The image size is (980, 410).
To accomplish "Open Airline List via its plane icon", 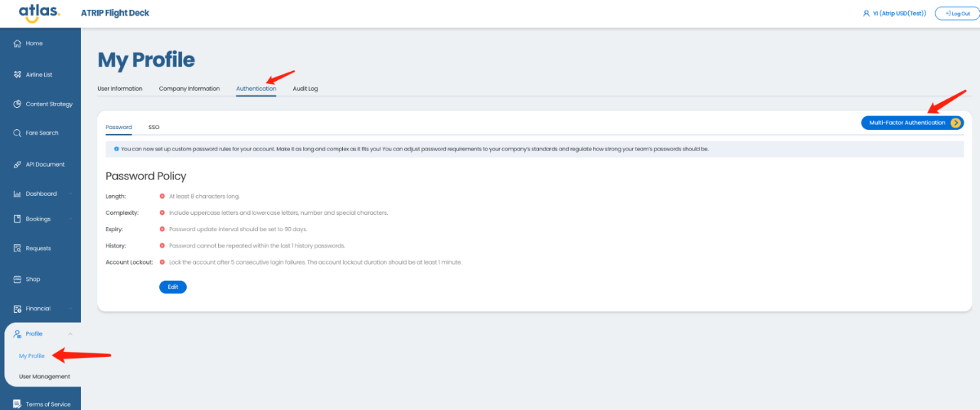I will (x=18, y=74).
